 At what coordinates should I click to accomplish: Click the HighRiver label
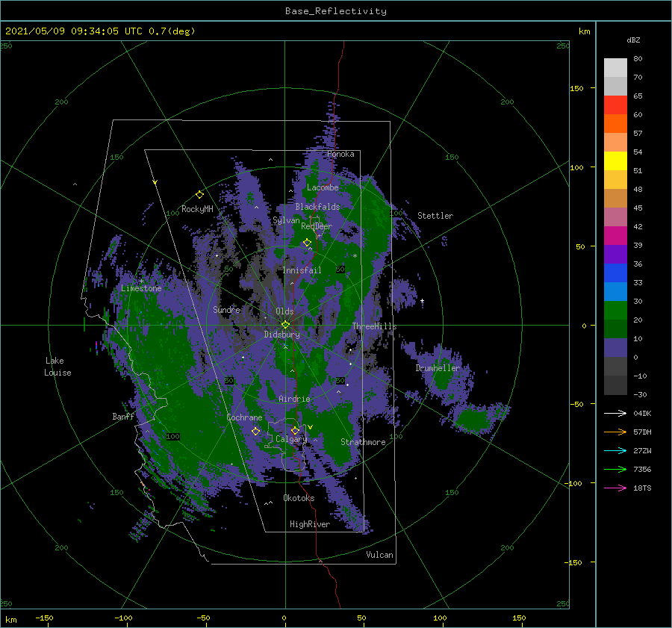click(x=310, y=524)
